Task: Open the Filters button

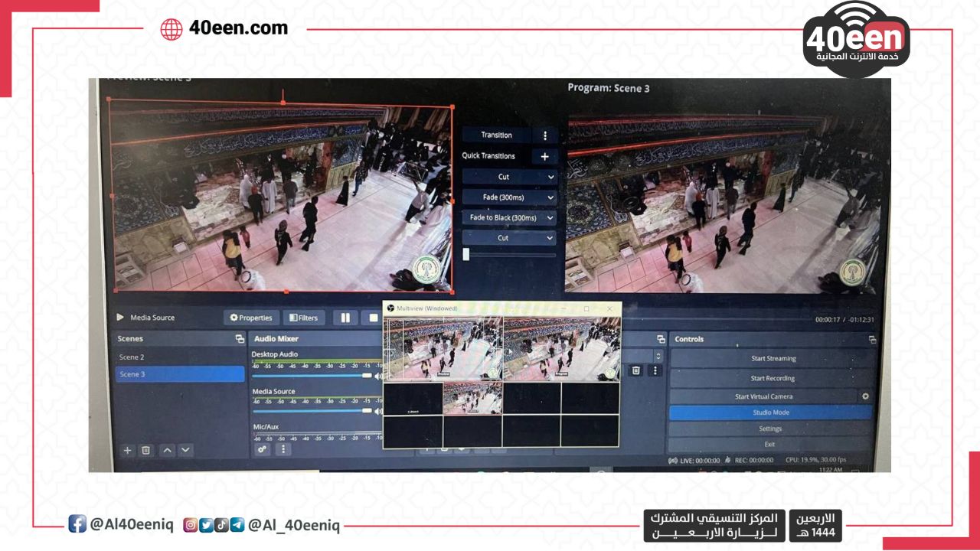Action: click(x=303, y=318)
